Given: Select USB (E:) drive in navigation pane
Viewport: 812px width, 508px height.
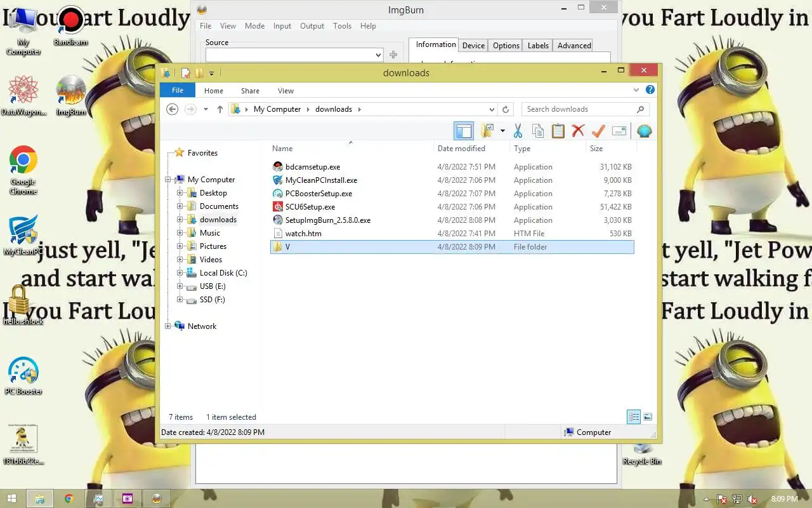Looking at the screenshot, I should [213, 286].
